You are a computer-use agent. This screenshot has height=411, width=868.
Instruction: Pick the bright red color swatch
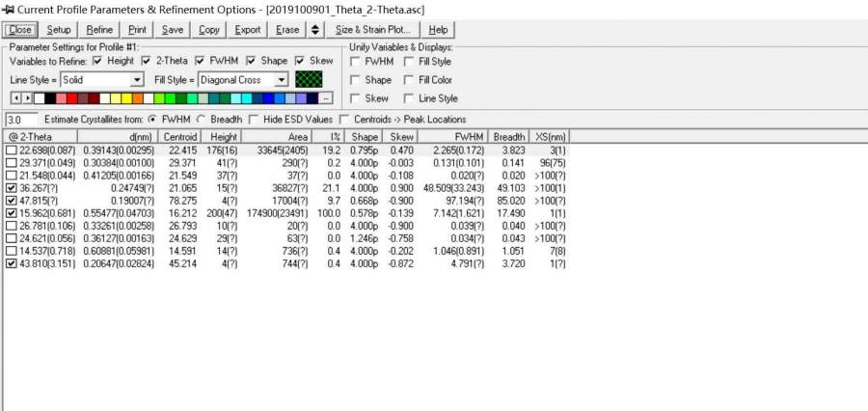(x=72, y=98)
